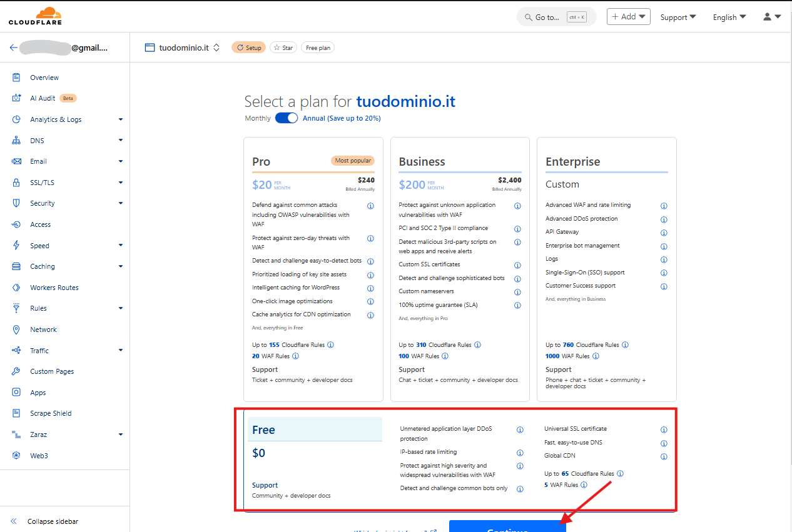The width and height of the screenshot is (792, 532).
Task: Star the tuodominio.it site
Action: 283,48
